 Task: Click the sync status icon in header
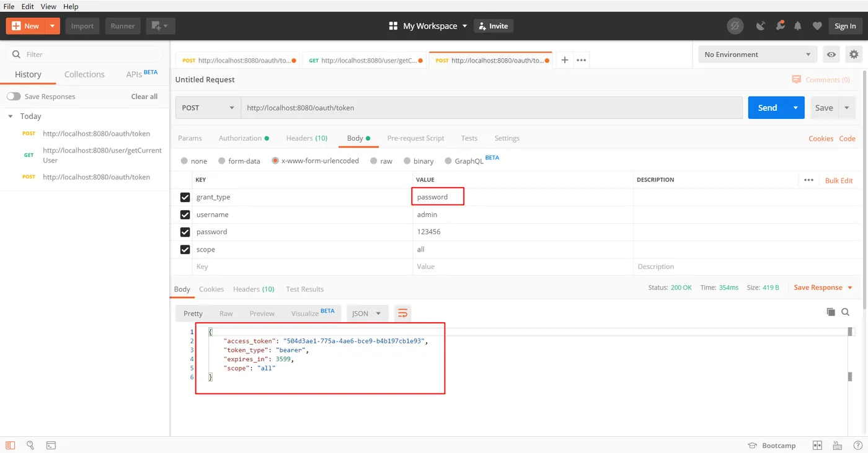735,26
